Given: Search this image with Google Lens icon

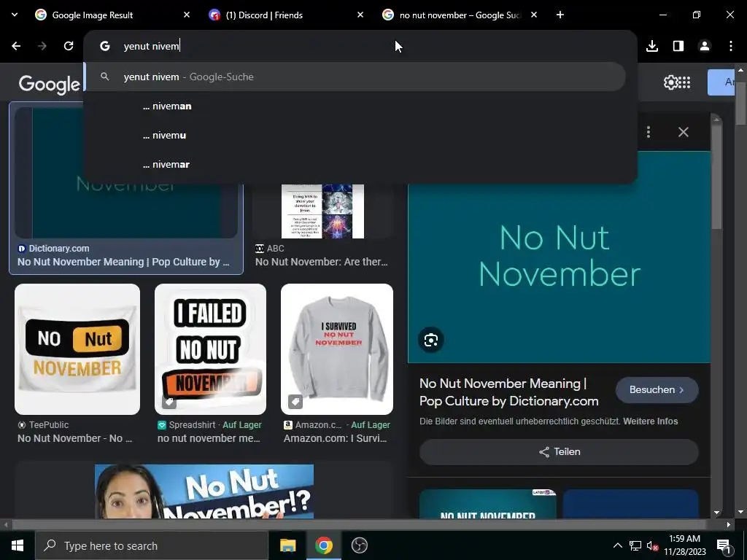Looking at the screenshot, I should click(x=431, y=340).
